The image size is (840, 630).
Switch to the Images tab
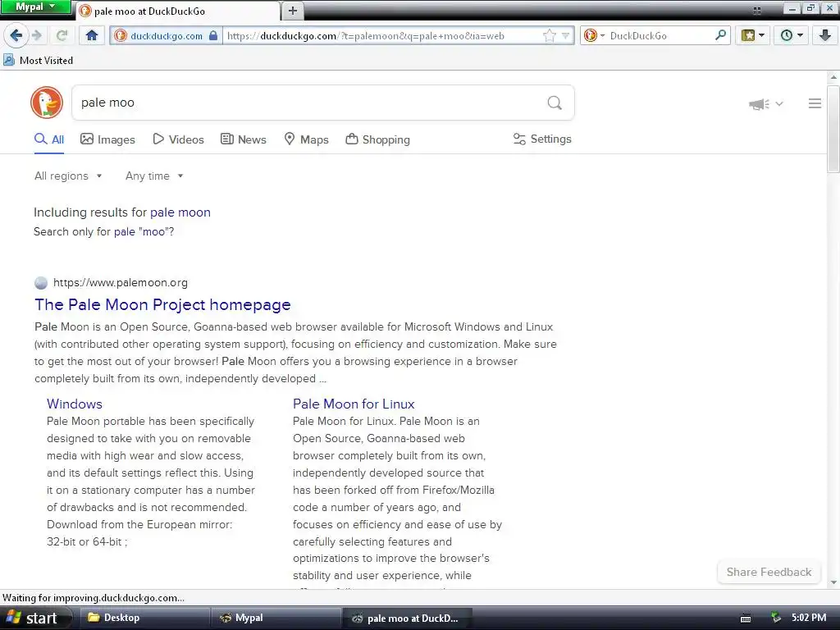coord(107,139)
